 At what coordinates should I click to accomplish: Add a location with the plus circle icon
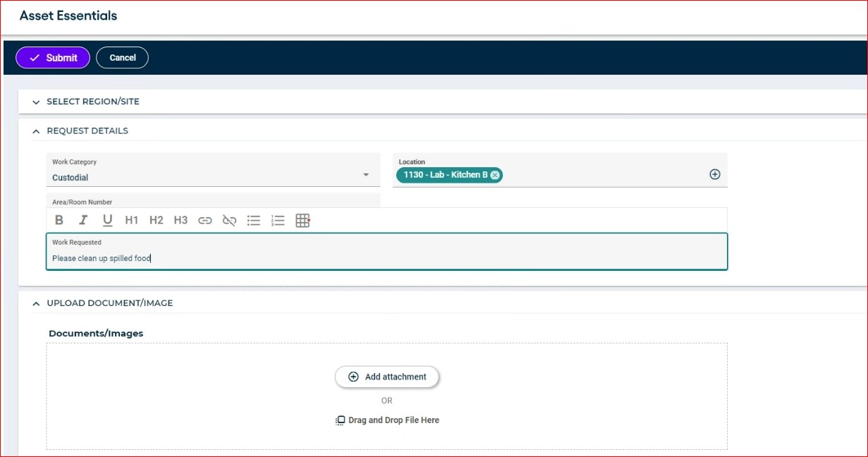point(714,174)
